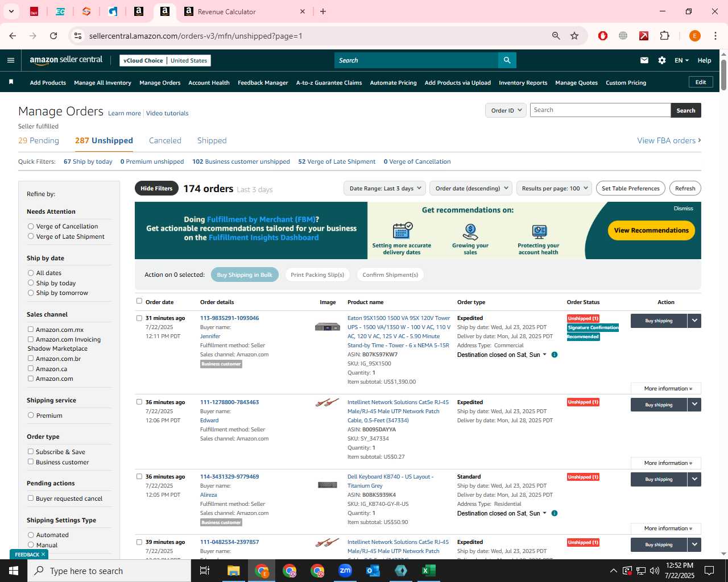Viewport: 728px width, 582px height.
Task: Open the EN language dropdown
Action: click(681, 60)
